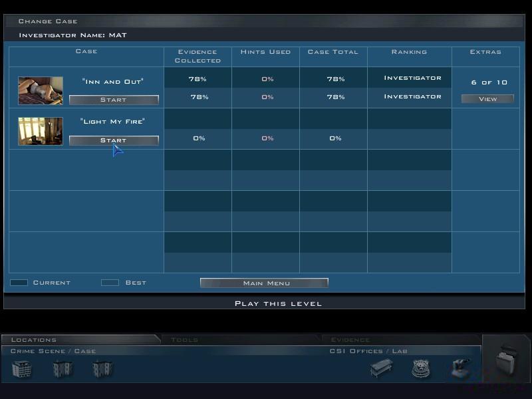
Task: Click the Best legend color swatch
Action: pos(110,283)
